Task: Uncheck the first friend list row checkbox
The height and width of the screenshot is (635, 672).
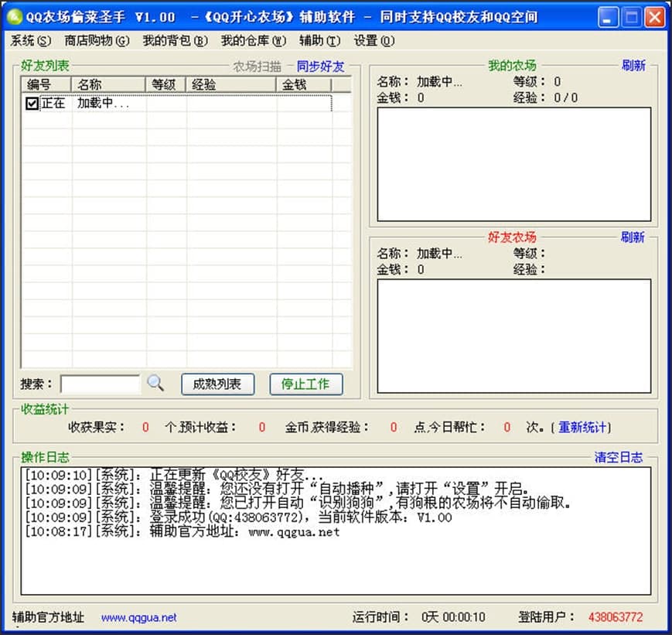Action: tap(32, 104)
